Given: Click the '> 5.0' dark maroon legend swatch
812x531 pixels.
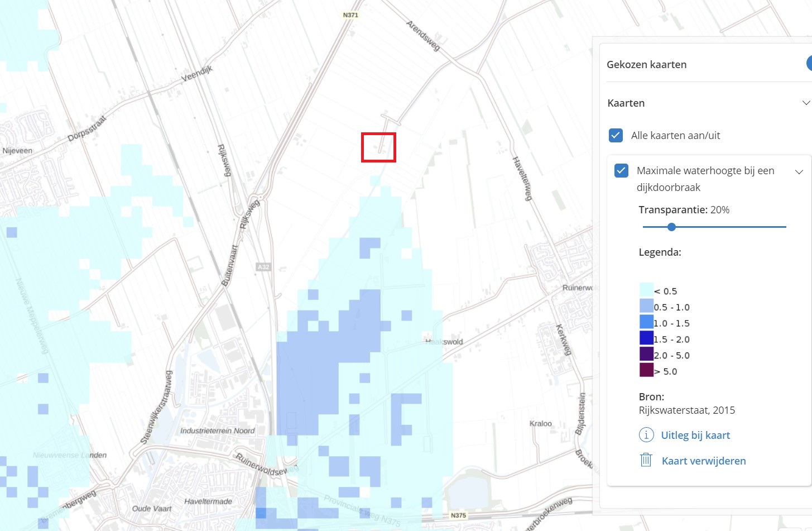Looking at the screenshot, I should pos(646,370).
